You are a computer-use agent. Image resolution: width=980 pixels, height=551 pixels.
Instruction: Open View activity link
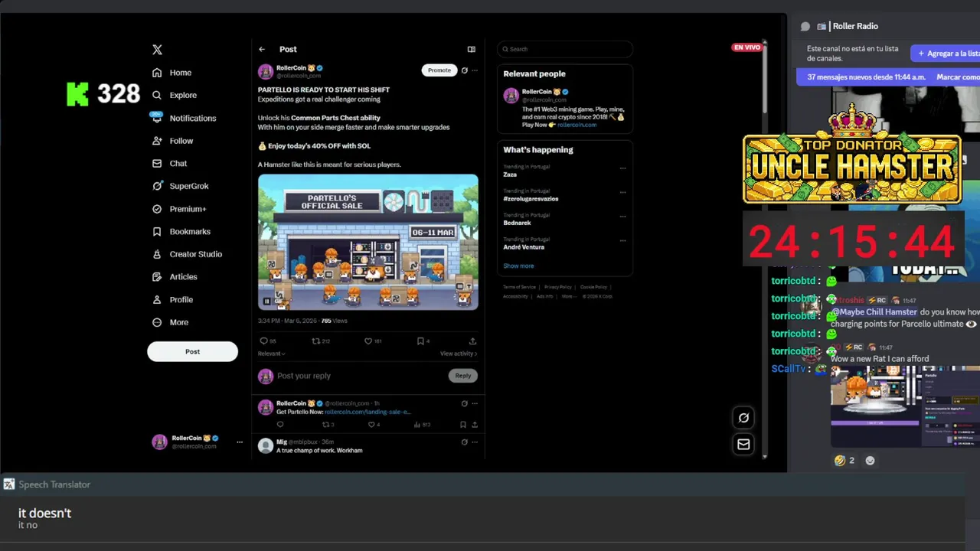459,354
